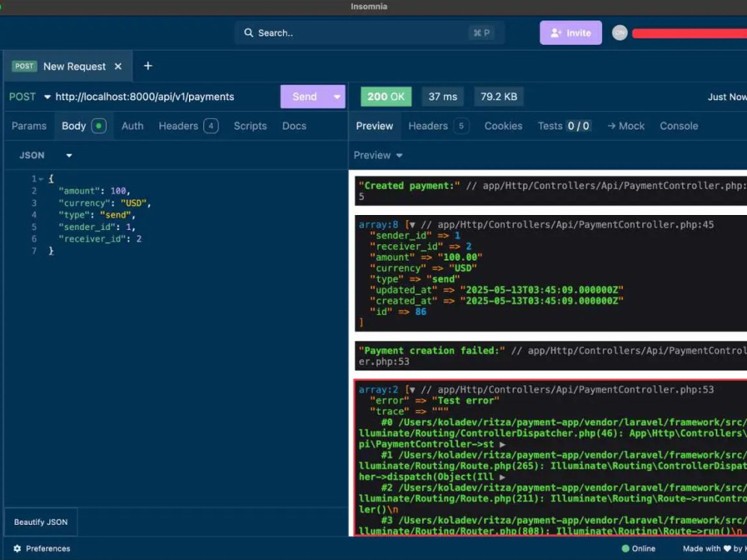This screenshot has width=747, height=560.
Task: Expand the truncated trace #1 arrow
Action: 502,477
